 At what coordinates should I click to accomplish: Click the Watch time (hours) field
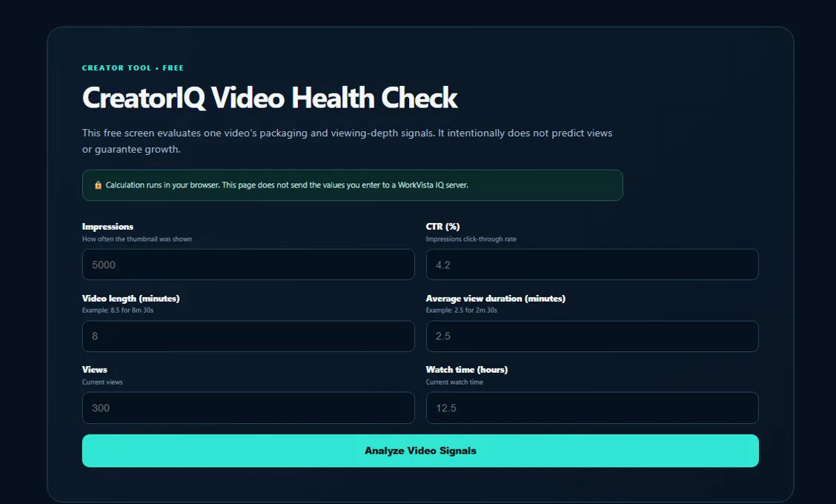pos(592,408)
